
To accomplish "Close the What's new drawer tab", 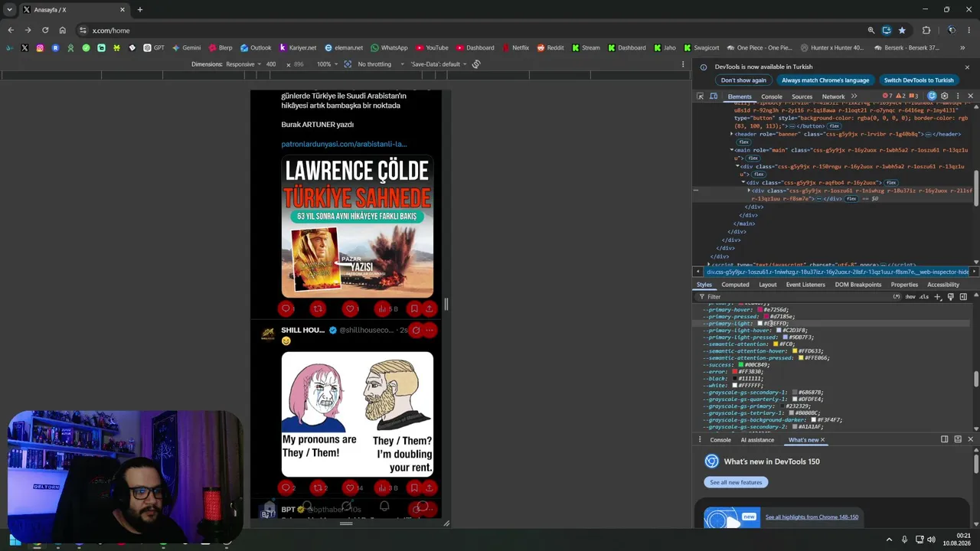I will (822, 440).
